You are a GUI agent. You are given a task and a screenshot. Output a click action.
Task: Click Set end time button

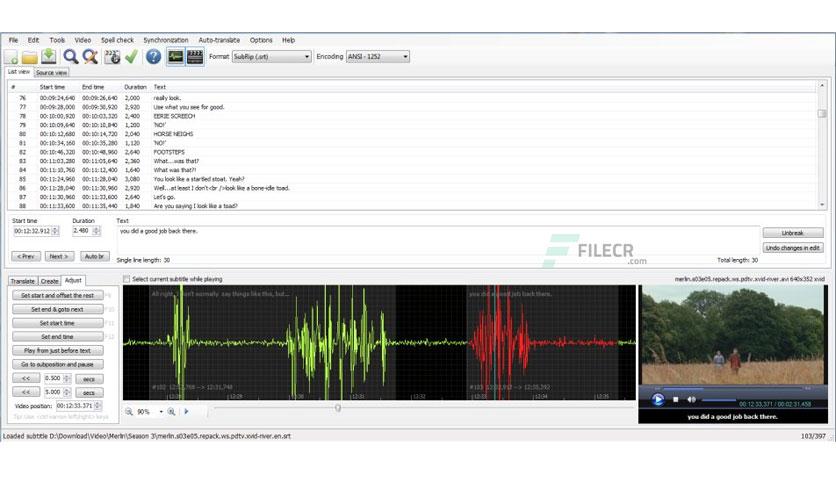click(58, 337)
